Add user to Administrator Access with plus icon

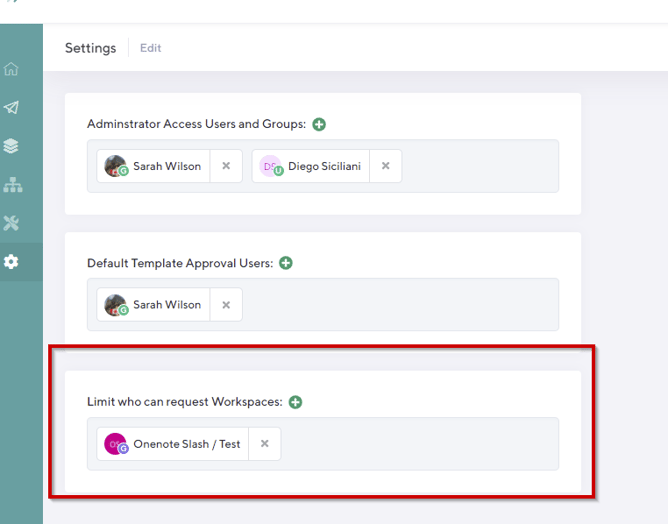coord(319,125)
